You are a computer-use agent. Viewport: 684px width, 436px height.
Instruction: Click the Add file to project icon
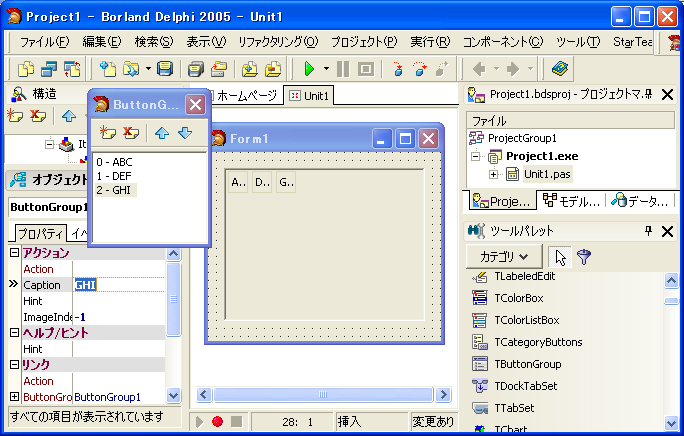[250, 69]
